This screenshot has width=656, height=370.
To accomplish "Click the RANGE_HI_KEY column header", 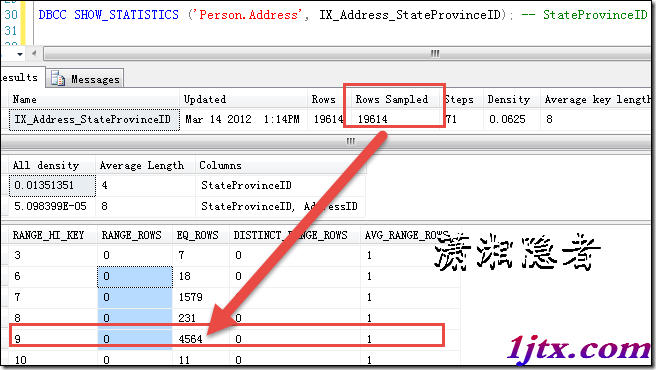I will point(53,235).
